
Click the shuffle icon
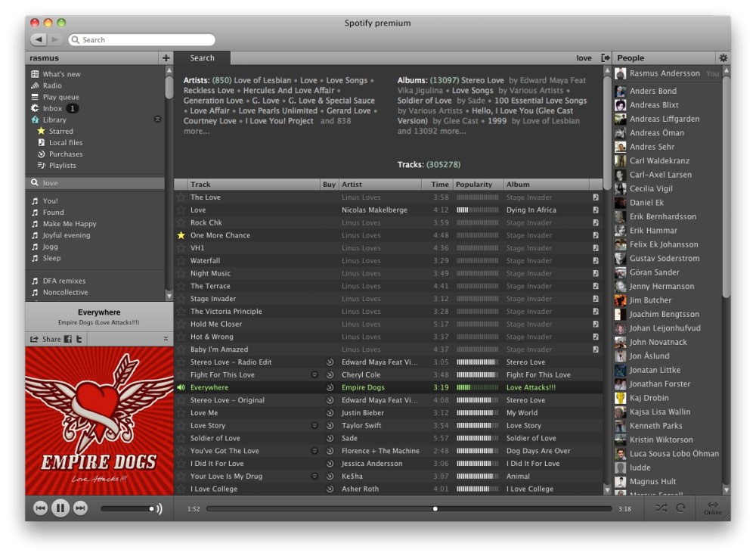coord(661,508)
